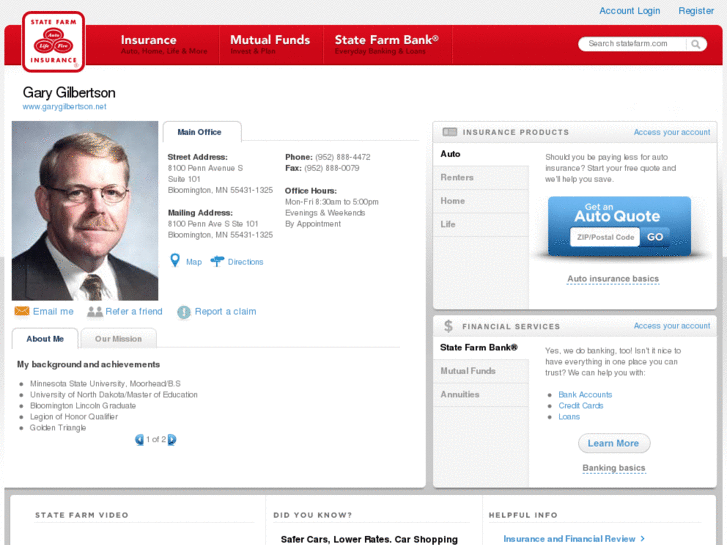Image resolution: width=727 pixels, height=545 pixels.
Task: Click the Report a claim link
Action: [225, 311]
